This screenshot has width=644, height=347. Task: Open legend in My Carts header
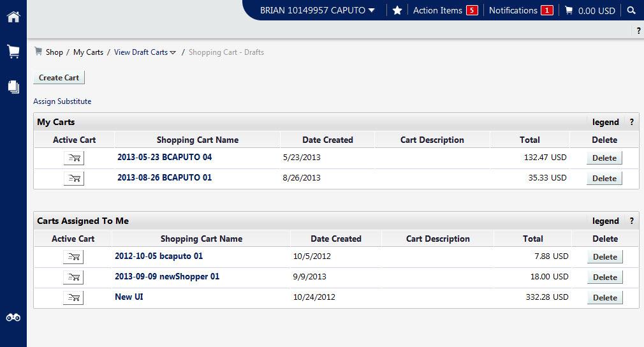tap(605, 122)
